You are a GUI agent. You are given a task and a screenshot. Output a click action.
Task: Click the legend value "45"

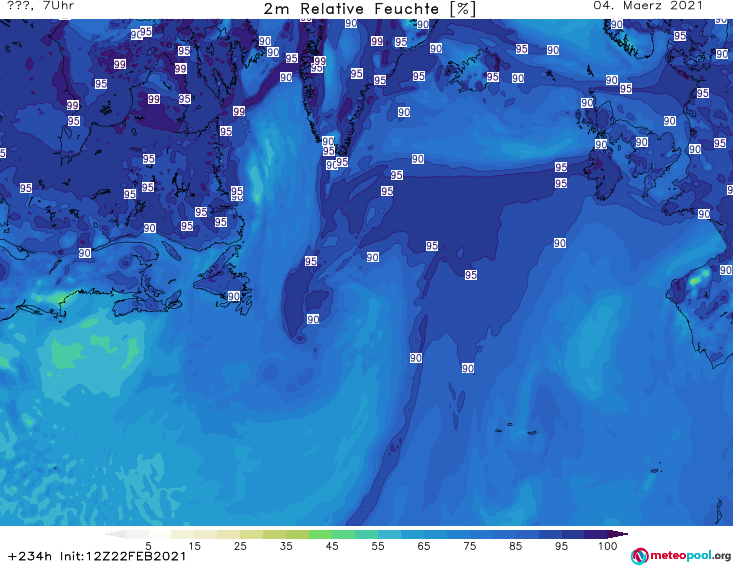click(x=332, y=546)
